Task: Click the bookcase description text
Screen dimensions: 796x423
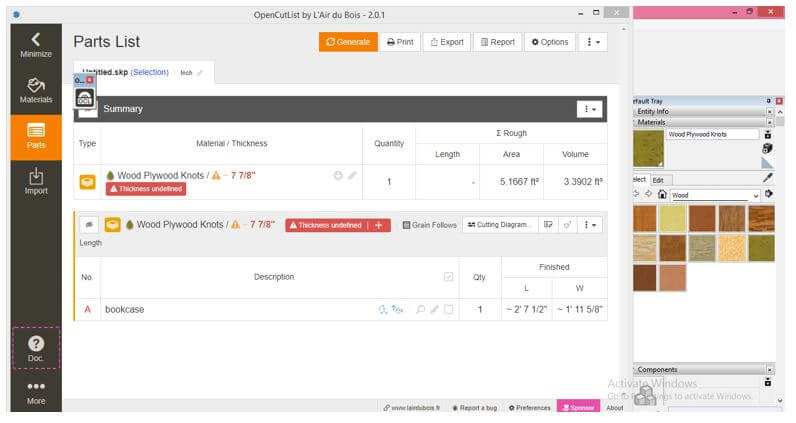Action: (x=124, y=309)
